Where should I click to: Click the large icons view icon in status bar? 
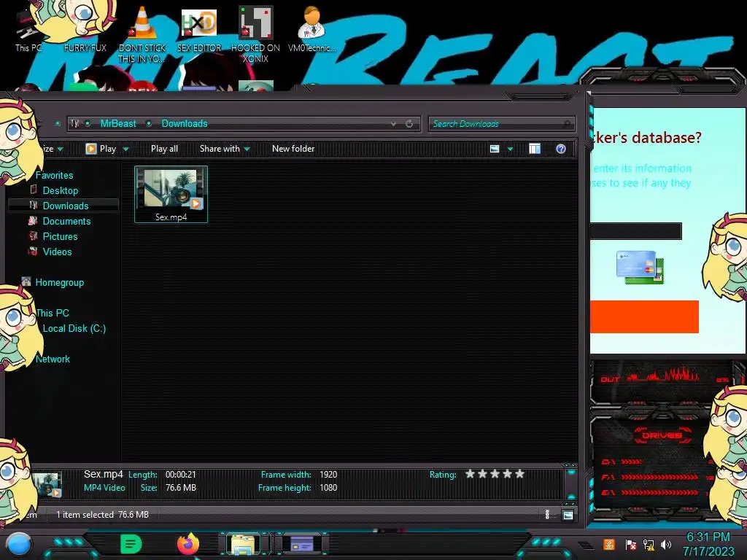tap(568, 515)
